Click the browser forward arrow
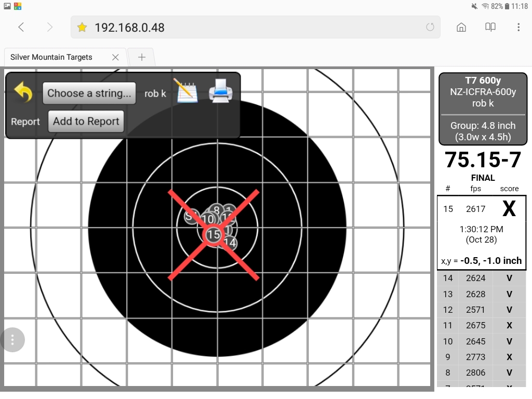 pos(49,27)
